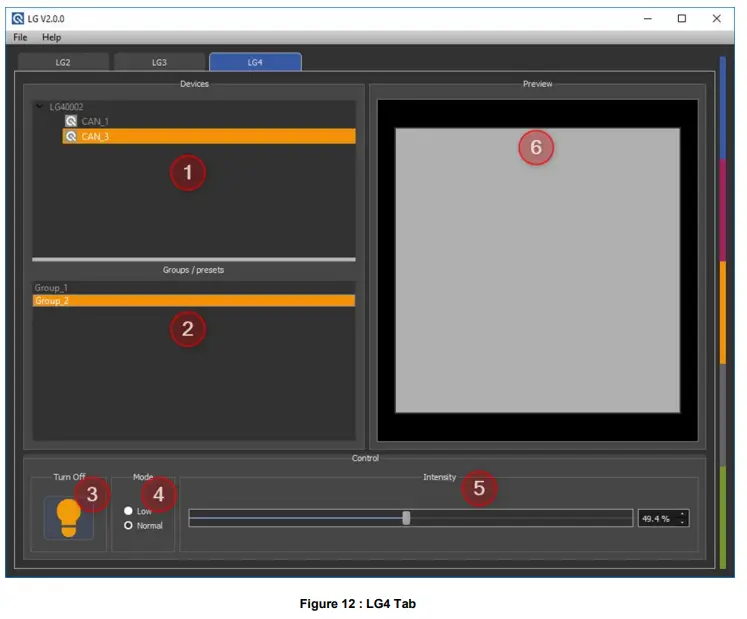Select the LG4 tab
The height and width of the screenshot is (619, 747).
click(x=255, y=62)
